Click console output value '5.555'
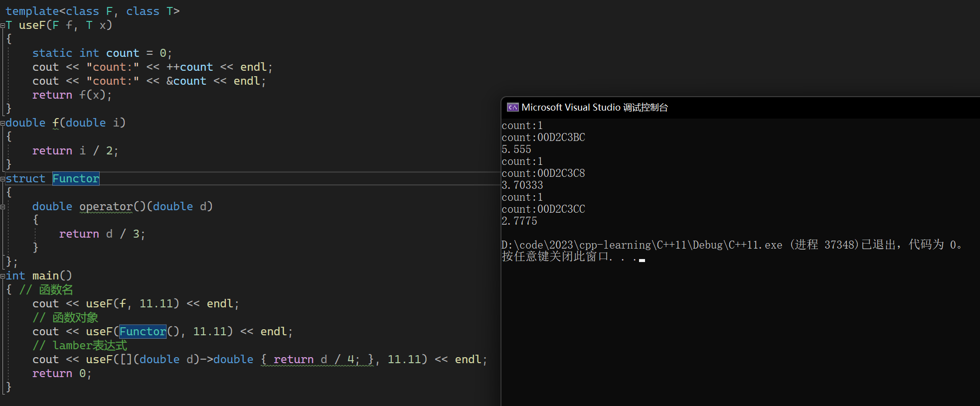The width and height of the screenshot is (980, 406). click(516, 149)
